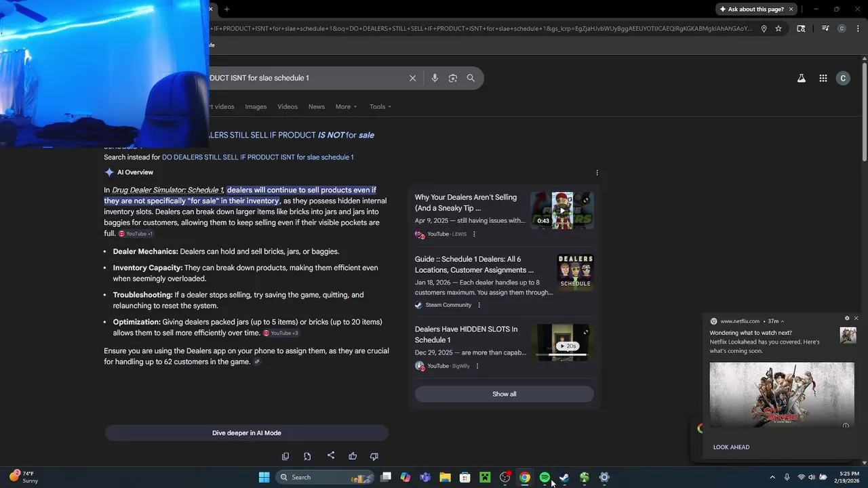
Task: Open a new browser tab
Action: tap(226, 9)
